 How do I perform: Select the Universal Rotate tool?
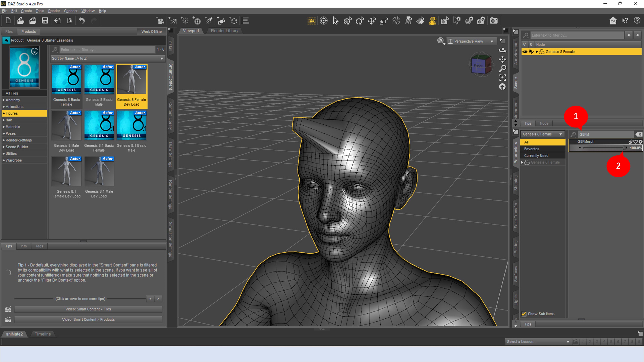360,21
